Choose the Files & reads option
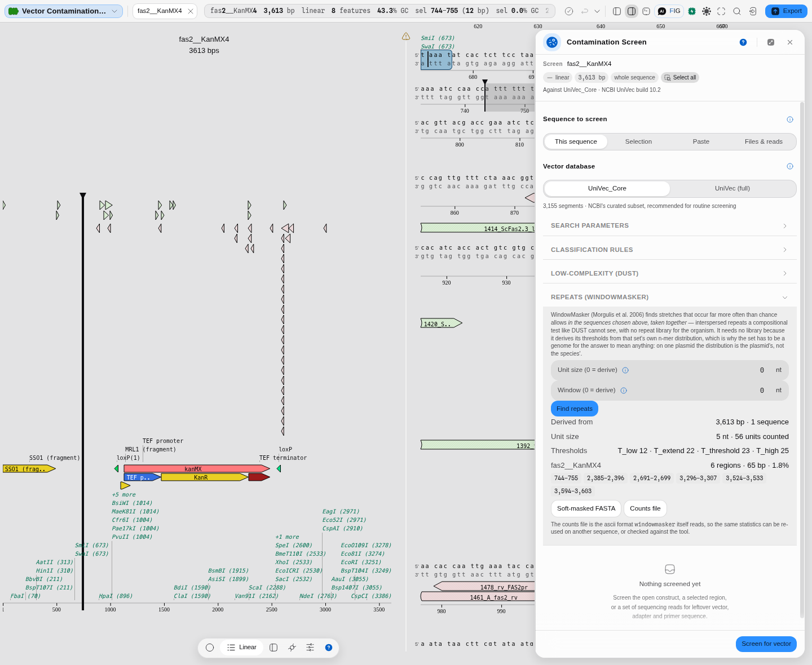 [764, 141]
